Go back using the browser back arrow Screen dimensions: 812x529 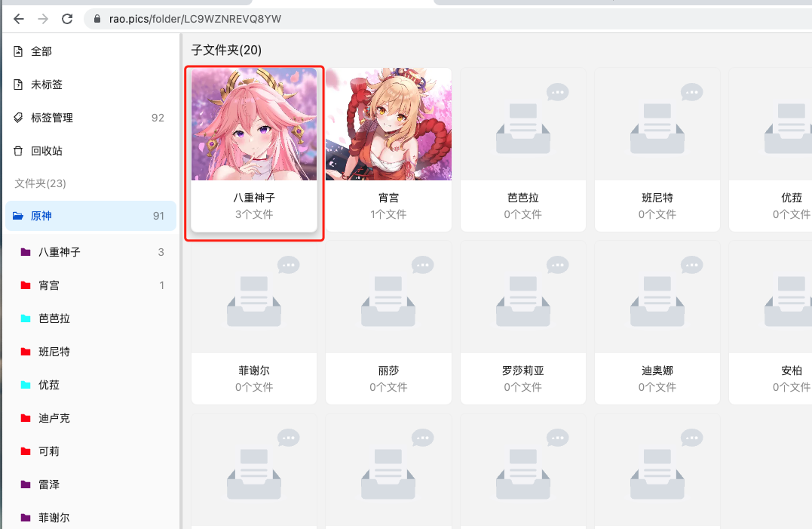(18, 19)
